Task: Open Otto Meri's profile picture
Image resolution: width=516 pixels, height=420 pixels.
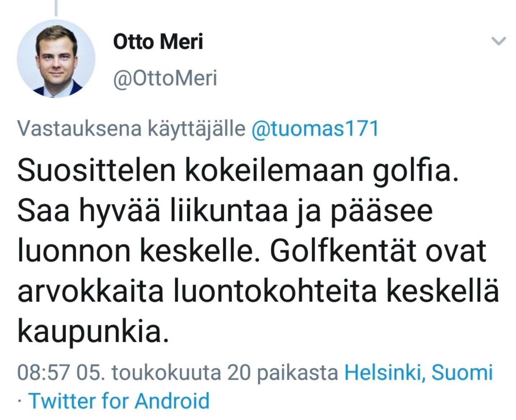Action: (56, 59)
